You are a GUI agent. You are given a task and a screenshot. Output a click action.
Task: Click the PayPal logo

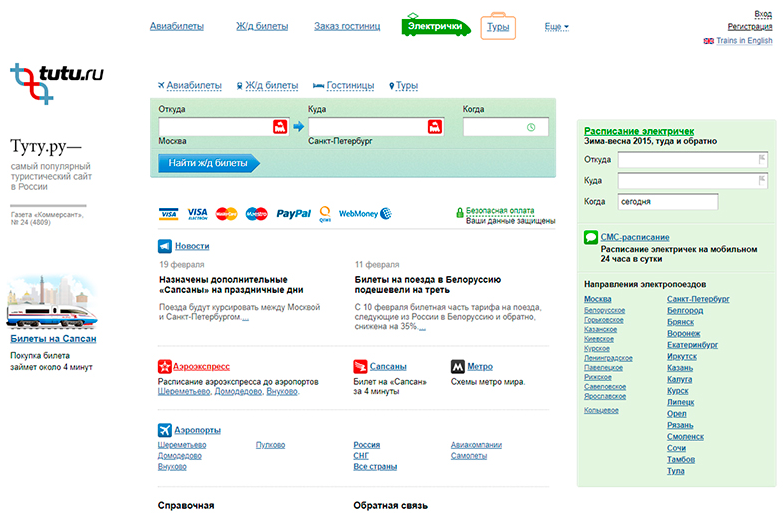coord(294,214)
